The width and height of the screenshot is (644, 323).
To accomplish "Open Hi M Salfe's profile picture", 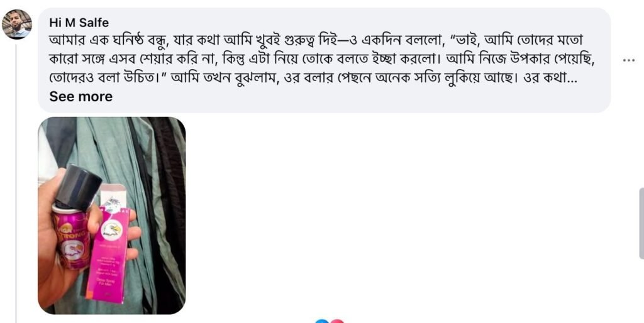I will [x=16, y=25].
